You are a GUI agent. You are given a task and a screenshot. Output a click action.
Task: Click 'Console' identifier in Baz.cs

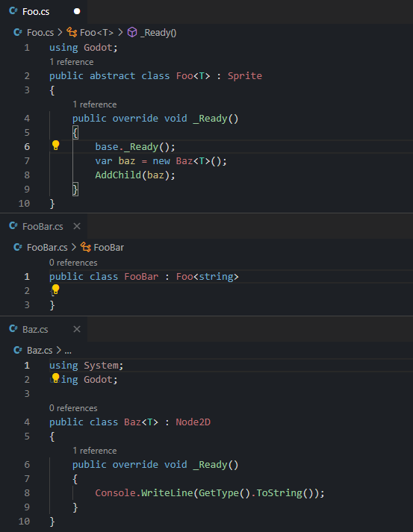(x=115, y=493)
